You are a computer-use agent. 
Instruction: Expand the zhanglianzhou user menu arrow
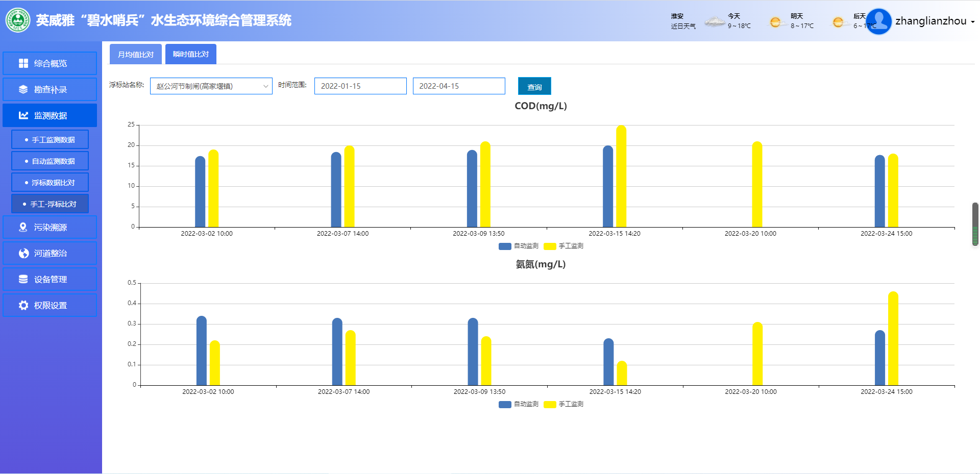click(973, 22)
